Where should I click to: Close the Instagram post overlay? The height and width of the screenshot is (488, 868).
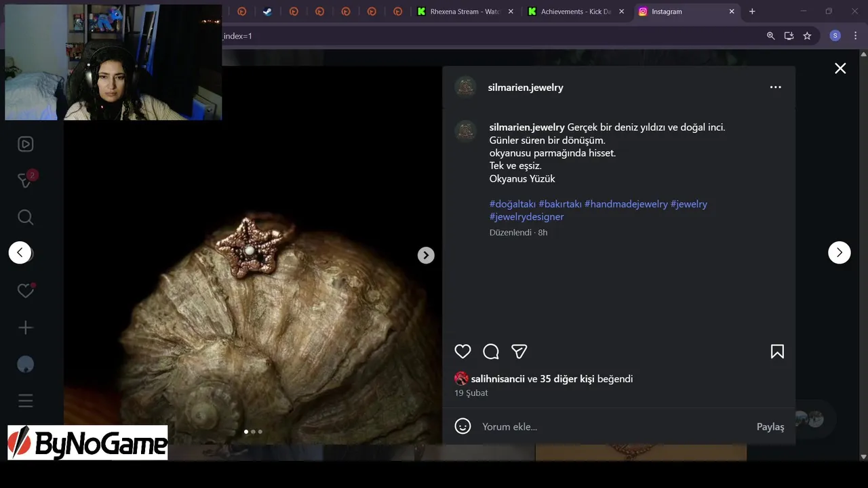point(840,68)
